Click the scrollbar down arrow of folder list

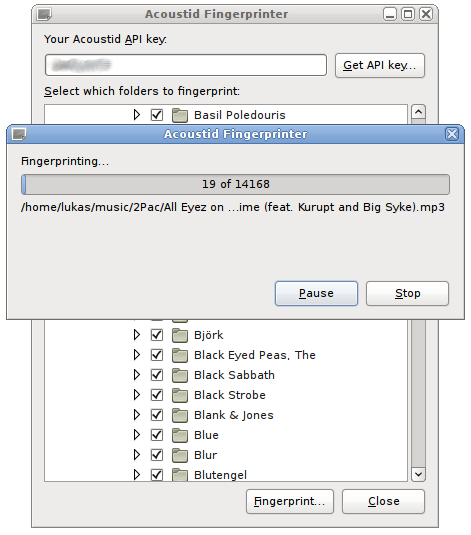[418, 474]
